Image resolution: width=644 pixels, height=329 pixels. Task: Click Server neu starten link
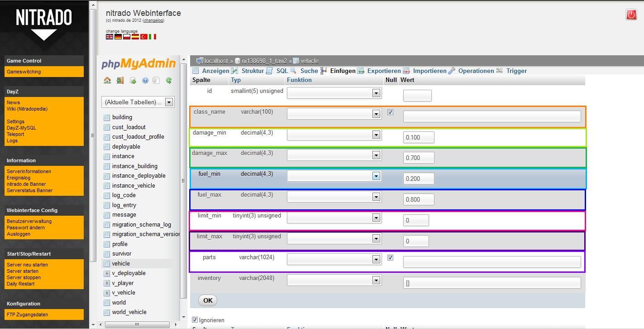tap(27, 265)
